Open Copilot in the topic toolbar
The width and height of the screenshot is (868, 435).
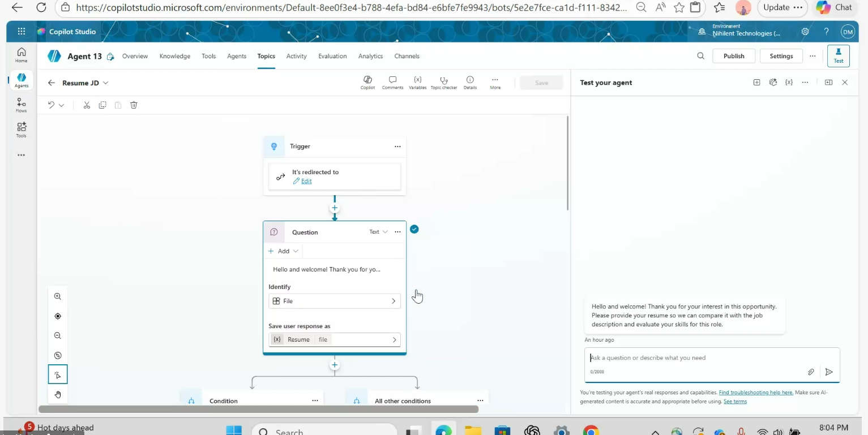(367, 83)
